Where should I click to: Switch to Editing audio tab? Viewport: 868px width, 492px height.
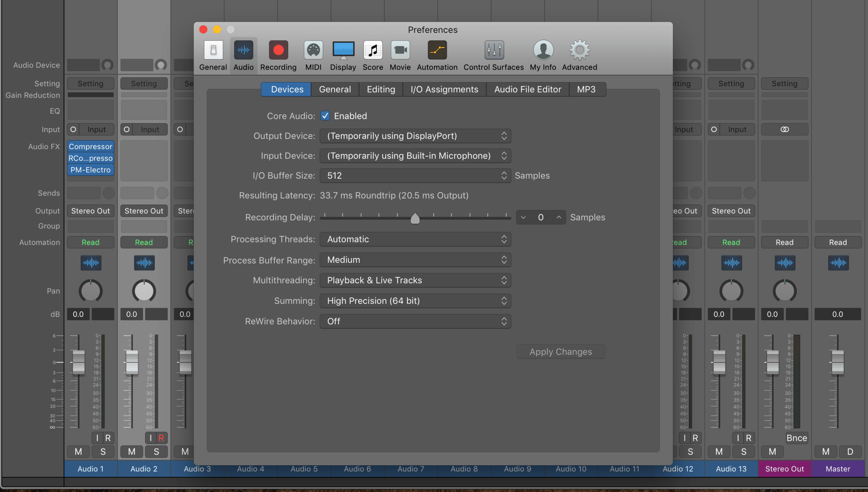click(381, 89)
